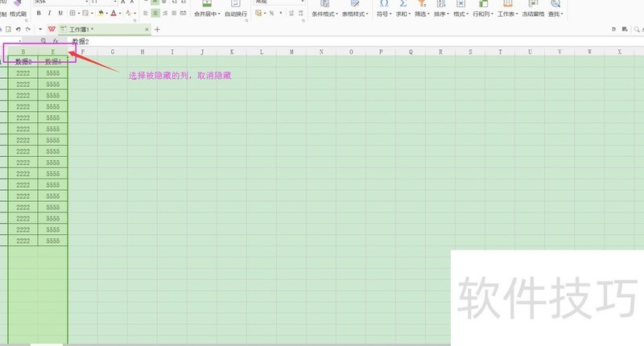Open the number format combo box

coord(279,2)
